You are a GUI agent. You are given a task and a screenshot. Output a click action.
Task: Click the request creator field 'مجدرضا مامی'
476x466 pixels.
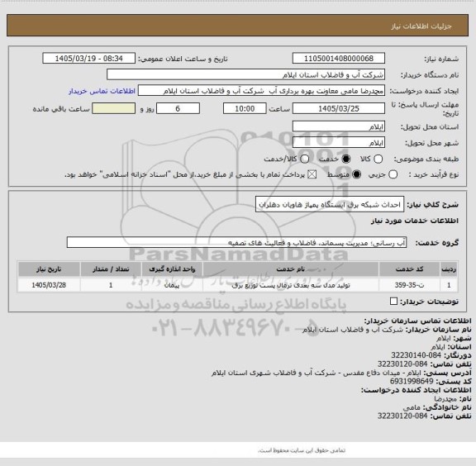coord(261,91)
